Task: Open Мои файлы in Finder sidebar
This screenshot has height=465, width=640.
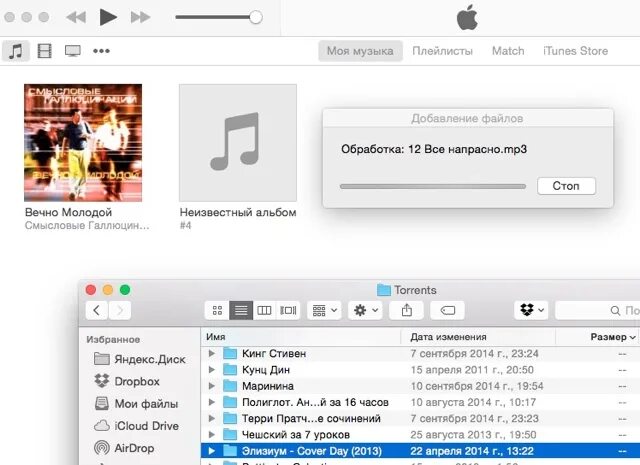Action: [136, 404]
